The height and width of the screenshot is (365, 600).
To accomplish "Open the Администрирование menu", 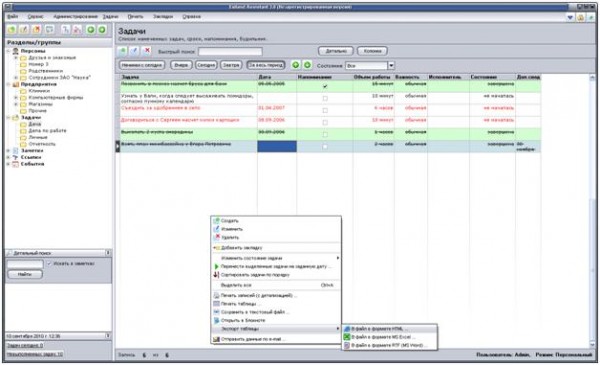I will click(75, 17).
